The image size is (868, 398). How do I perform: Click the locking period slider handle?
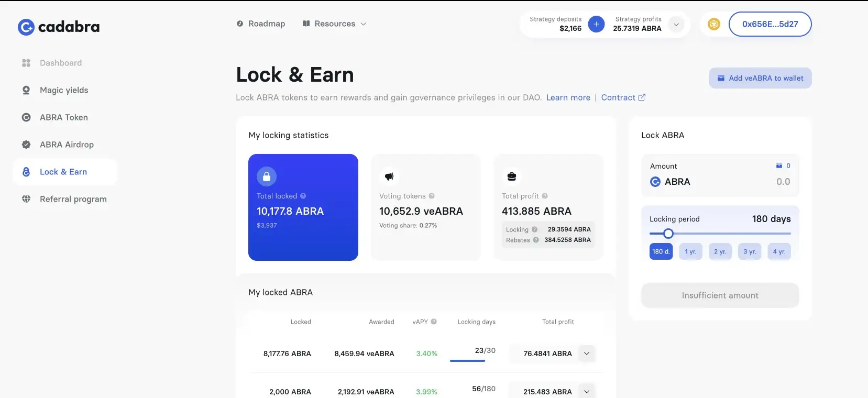668,234
